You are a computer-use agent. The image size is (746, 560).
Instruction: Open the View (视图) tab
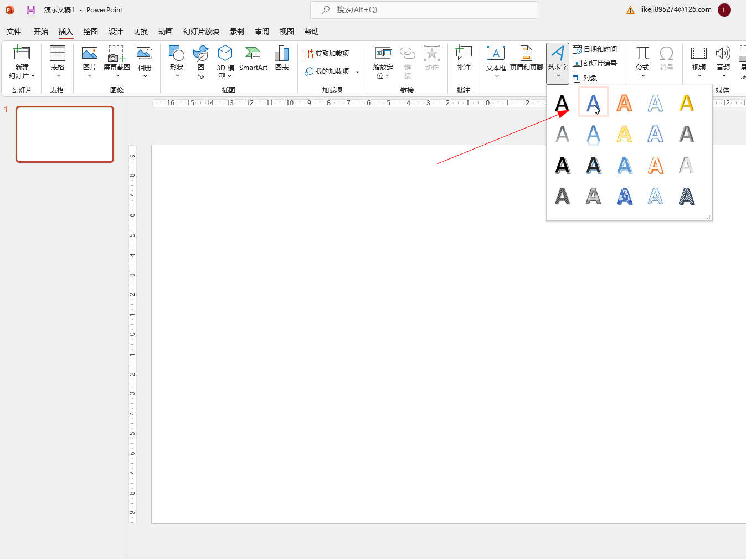tap(287, 32)
